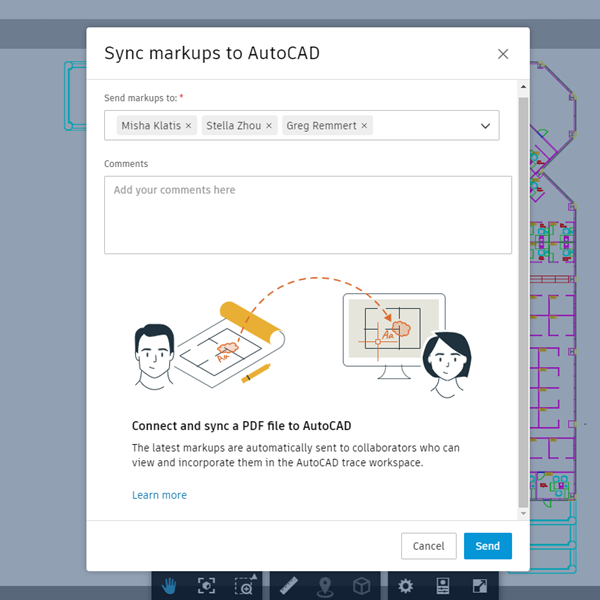The width and height of the screenshot is (600, 600).
Task: Select the 3D cube model tool
Action: click(361, 585)
